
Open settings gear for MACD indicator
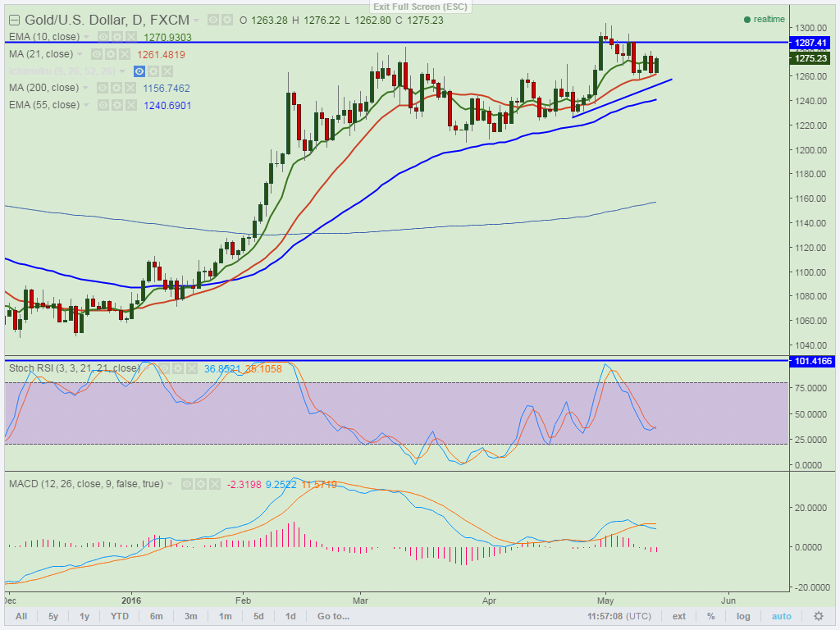pos(201,484)
